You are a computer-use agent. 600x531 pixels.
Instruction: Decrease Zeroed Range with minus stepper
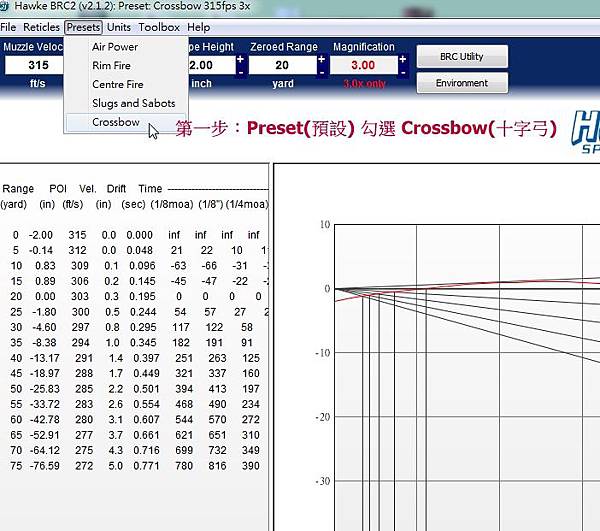click(321, 72)
